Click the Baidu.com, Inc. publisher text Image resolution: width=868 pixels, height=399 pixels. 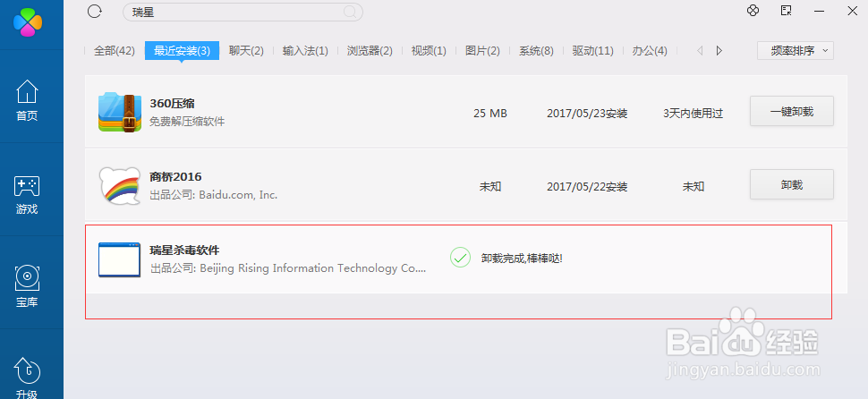(x=214, y=195)
